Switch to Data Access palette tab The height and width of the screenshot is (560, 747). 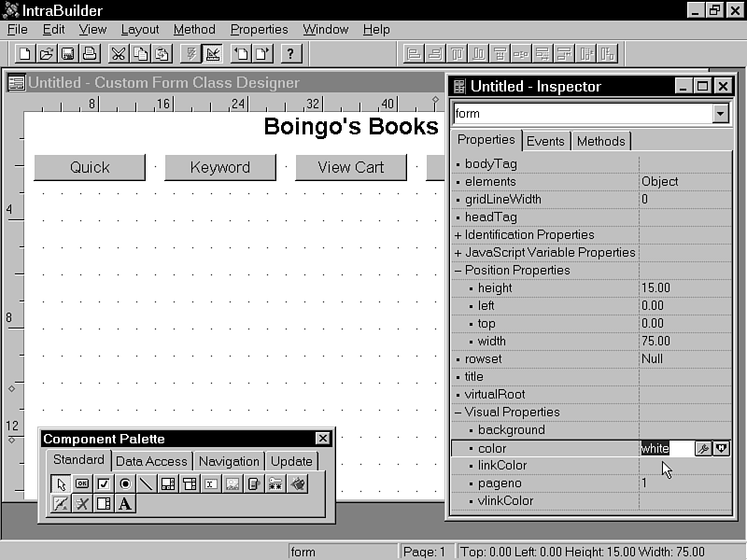pyautogui.click(x=151, y=461)
